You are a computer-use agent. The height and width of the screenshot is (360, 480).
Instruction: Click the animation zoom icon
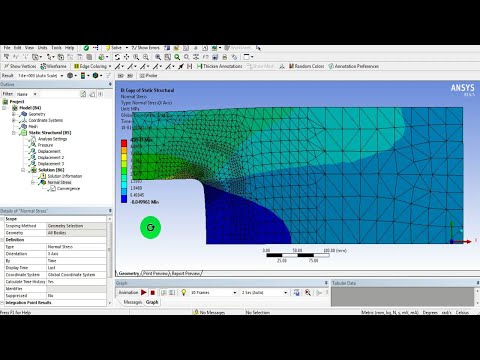pyautogui.click(x=308, y=292)
